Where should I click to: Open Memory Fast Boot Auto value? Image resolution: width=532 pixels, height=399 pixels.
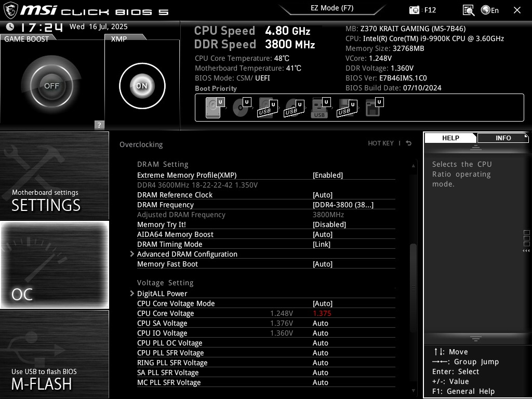point(322,263)
